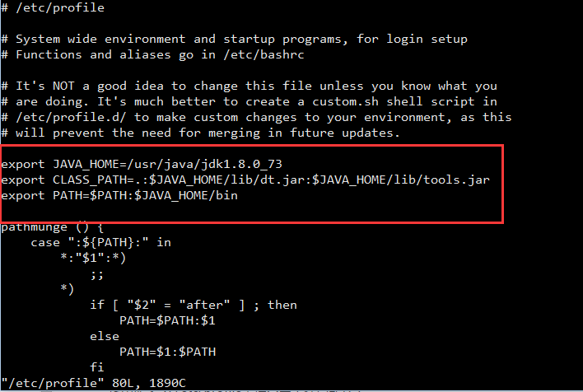Click the "# /etc/profile" comment at top
The height and width of the screenshot is (392, 583).
coord(53,7)
